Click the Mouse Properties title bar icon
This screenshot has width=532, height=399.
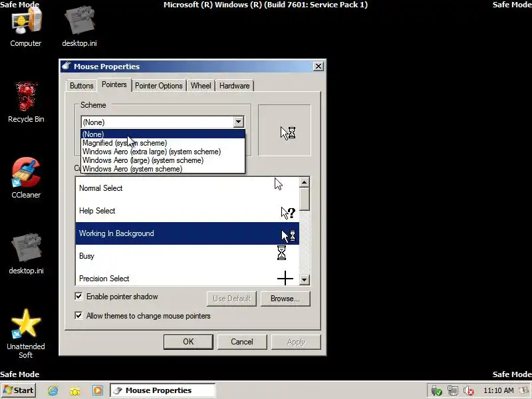click(x=66, y=66)
